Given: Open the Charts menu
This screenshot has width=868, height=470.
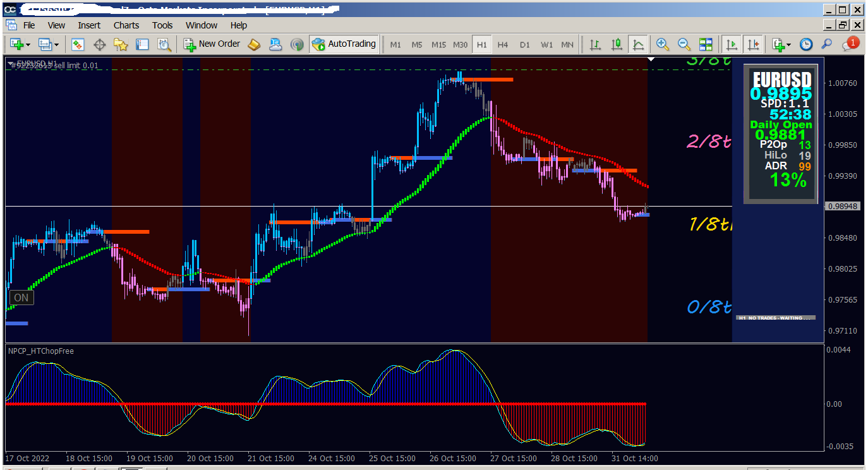Looking at the screenshot, I should tap(126, 25).
